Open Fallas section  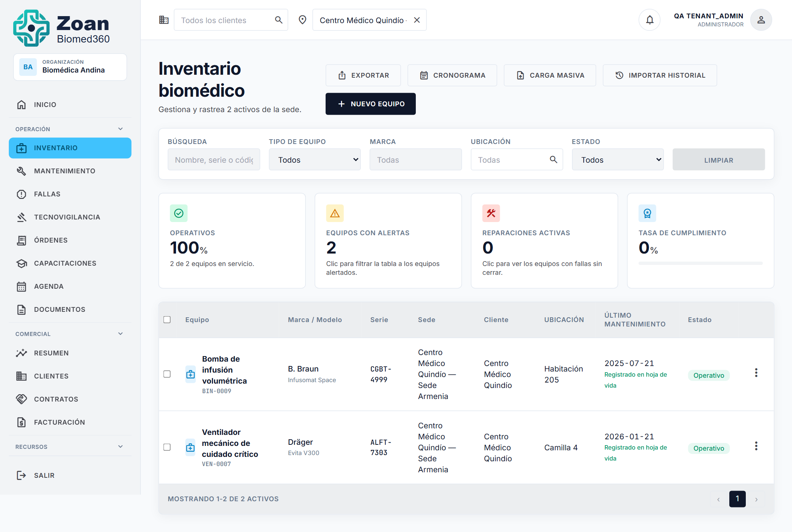(x=70, y=194)
